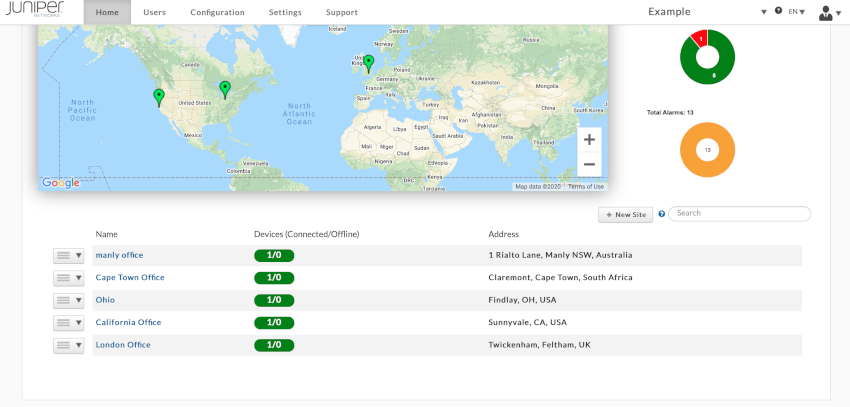Image resolution: width=850 pixels, height=407 pixels.
Task: Click the 1/0 device badge for California Office
Action: (x=274, y=323)
